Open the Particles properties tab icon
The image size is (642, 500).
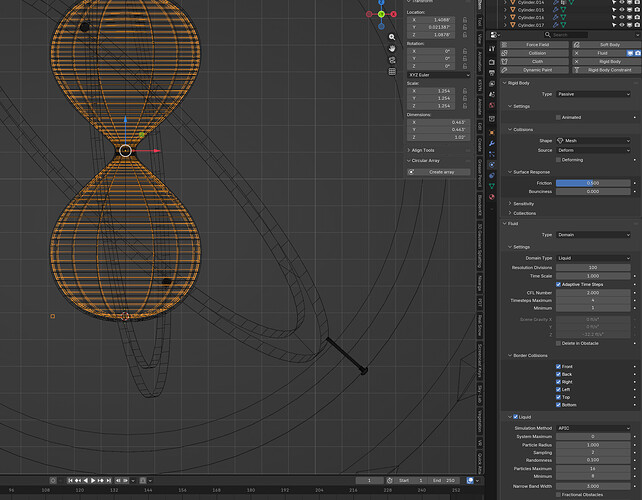492,154
